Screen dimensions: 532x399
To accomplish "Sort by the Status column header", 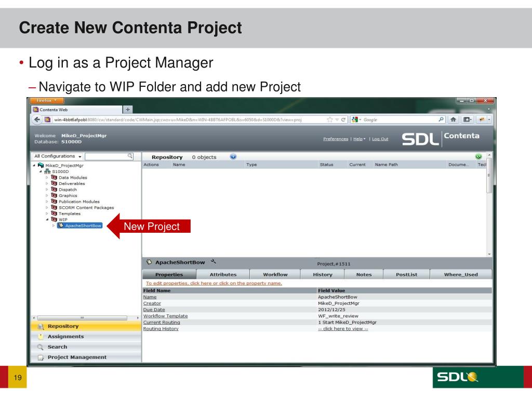I will coord(326,165).
